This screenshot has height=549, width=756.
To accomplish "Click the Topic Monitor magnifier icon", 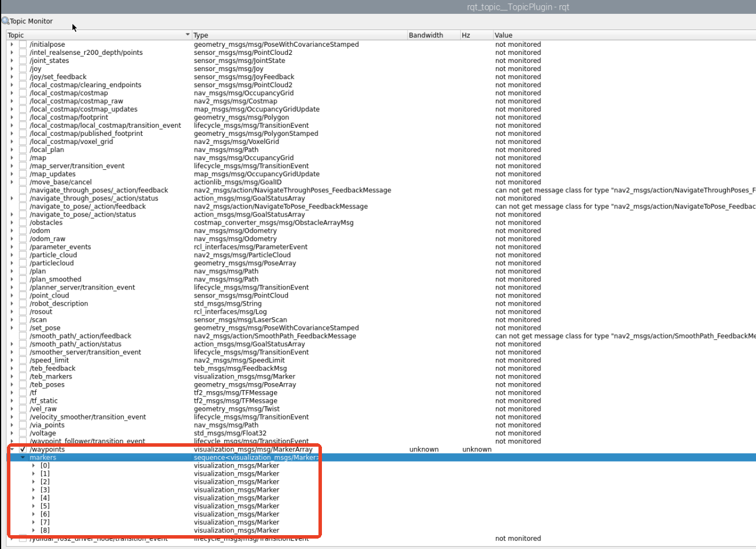I will click(x=5, y=21).
